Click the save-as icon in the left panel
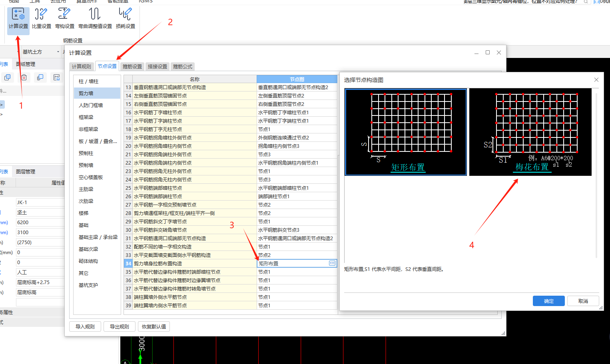The image size is (610, 364). [x=56, y=77]
